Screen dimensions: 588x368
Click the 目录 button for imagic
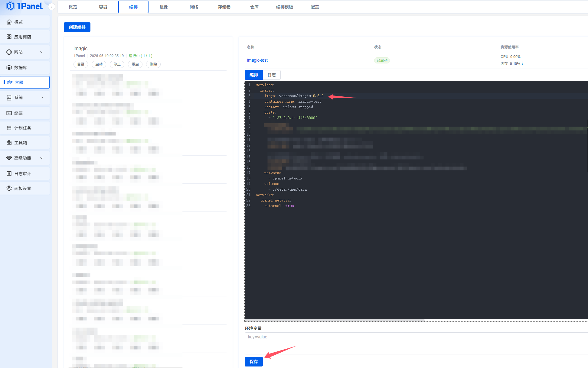[x=81, y=64]
